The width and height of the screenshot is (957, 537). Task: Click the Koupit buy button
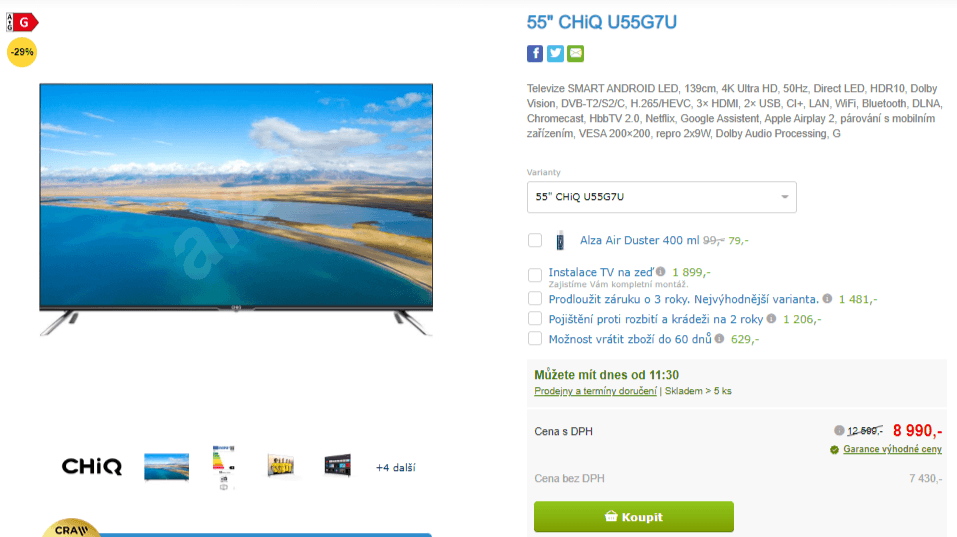click(x=634, y=517)
